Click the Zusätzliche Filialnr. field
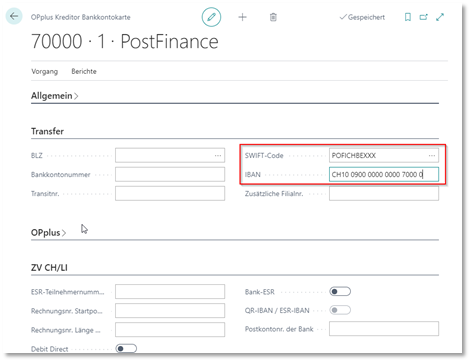This screenshot has width=471, height=362. click(384, 193)
